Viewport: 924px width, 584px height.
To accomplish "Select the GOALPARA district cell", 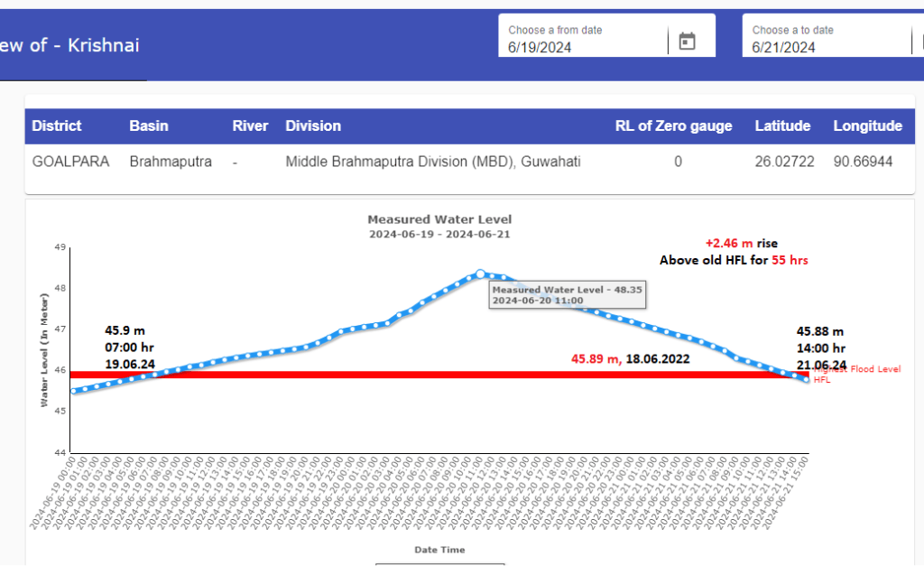I will click(70, 162).
